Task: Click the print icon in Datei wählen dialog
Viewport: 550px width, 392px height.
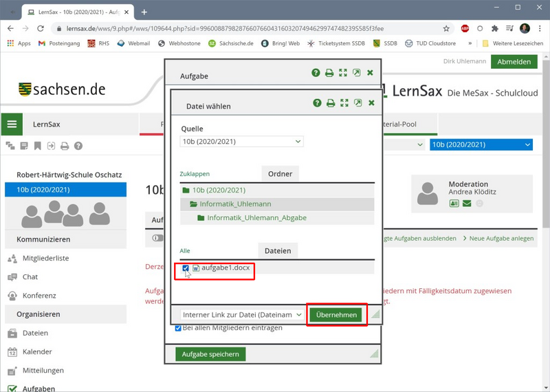Action: coord(331,103)
